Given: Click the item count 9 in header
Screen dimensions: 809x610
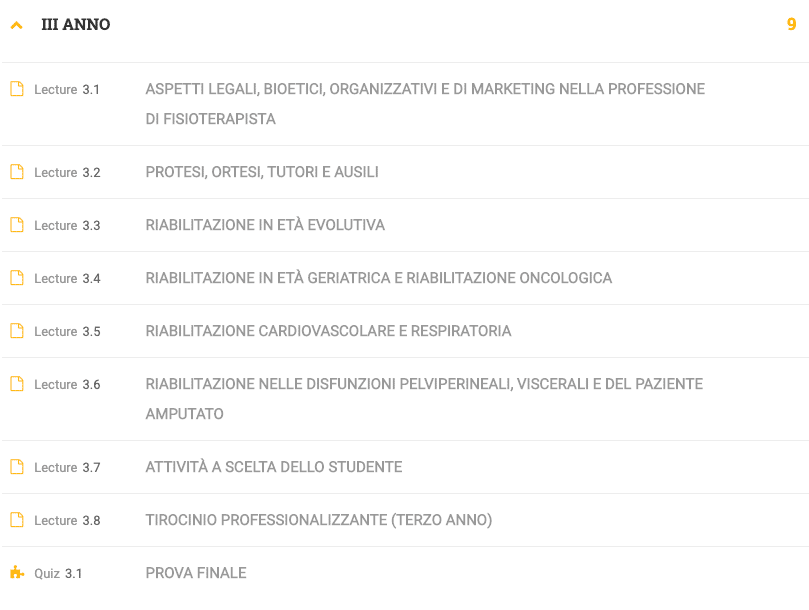Looking at the screenshot, I should tap(791, 24).
